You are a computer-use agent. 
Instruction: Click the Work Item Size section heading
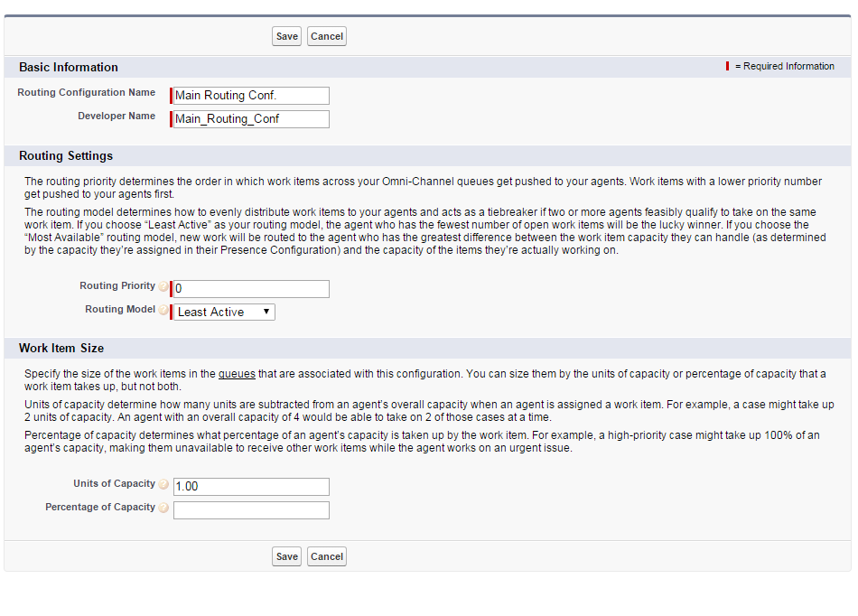(x=61, y=348)
